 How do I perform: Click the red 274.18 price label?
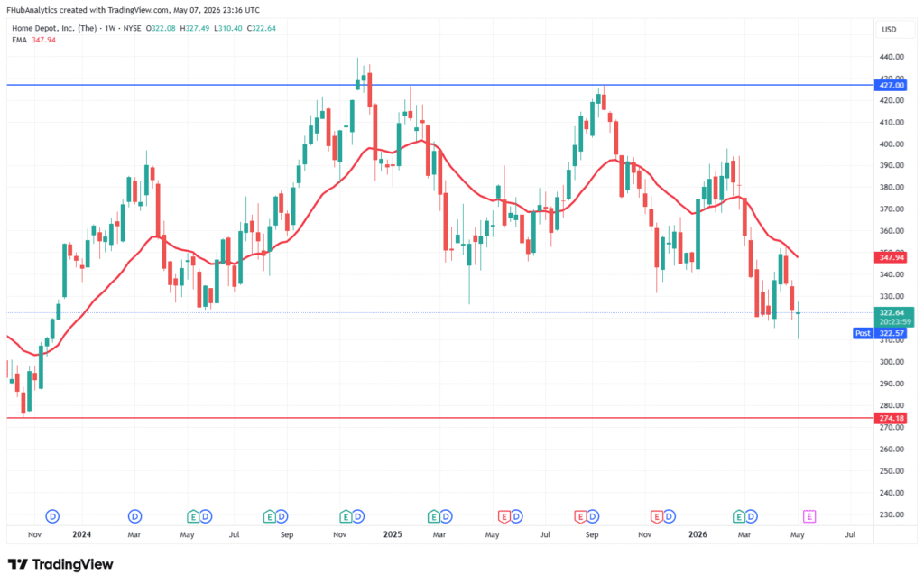[x=891, y=419]
